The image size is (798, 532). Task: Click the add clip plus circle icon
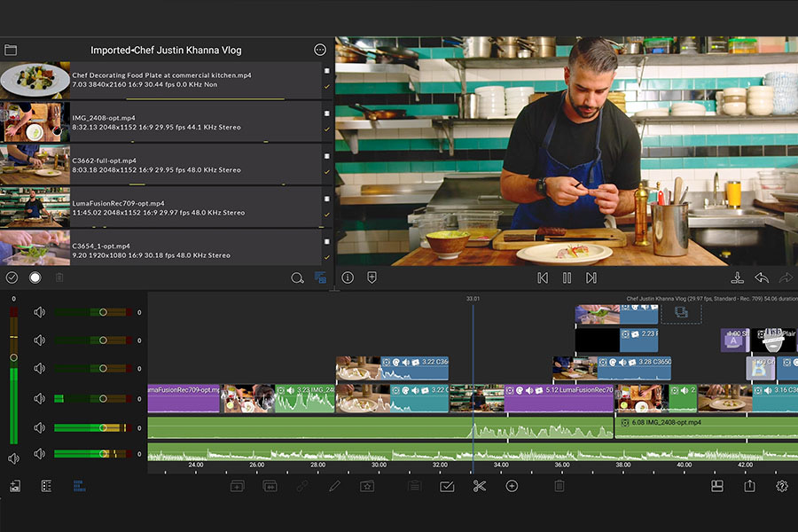[512, 486]
